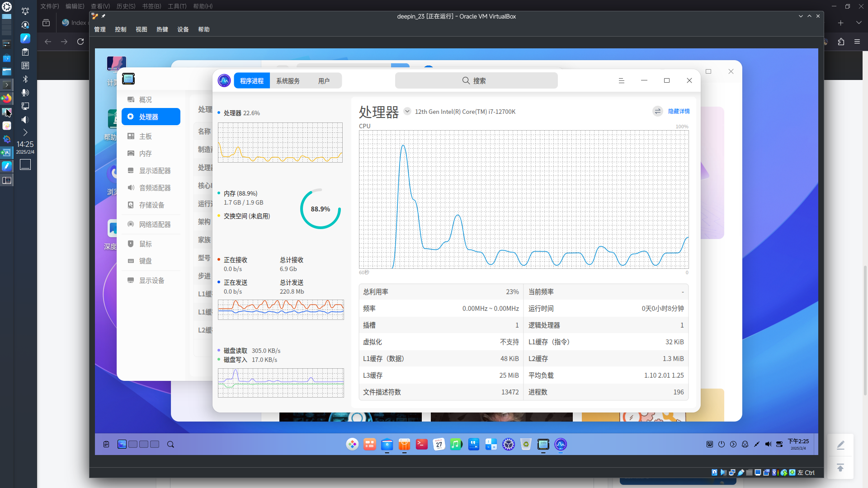Viewport: 868px width, 488px height.
Task: Click notification bell in host panel
Action: pos(25,11)
